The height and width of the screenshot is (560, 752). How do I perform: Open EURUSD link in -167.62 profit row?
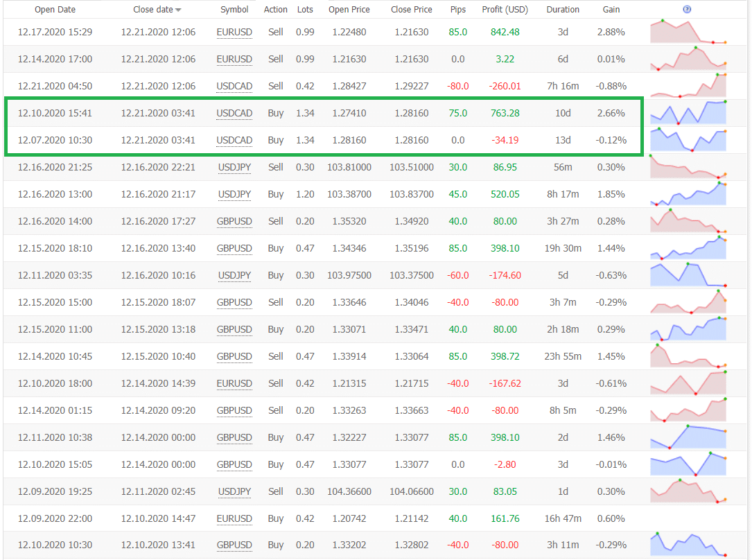[x=234, y=383]
